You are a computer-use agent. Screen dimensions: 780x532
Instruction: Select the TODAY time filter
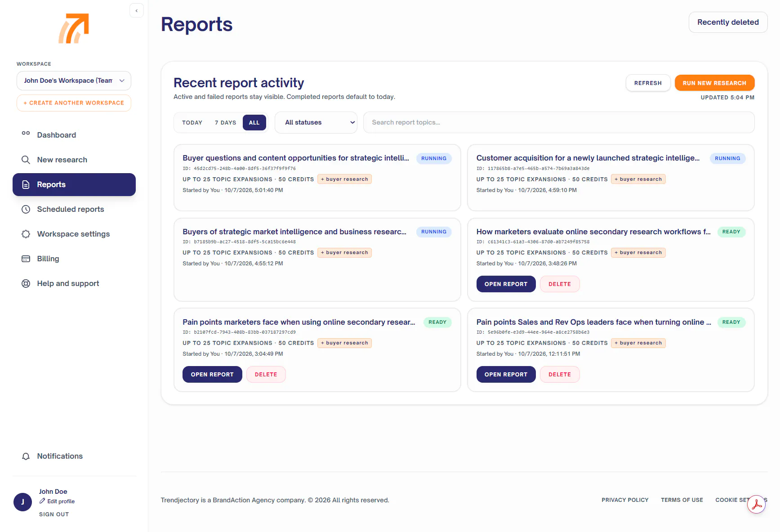pyautogui.click(x=192, y=123)
